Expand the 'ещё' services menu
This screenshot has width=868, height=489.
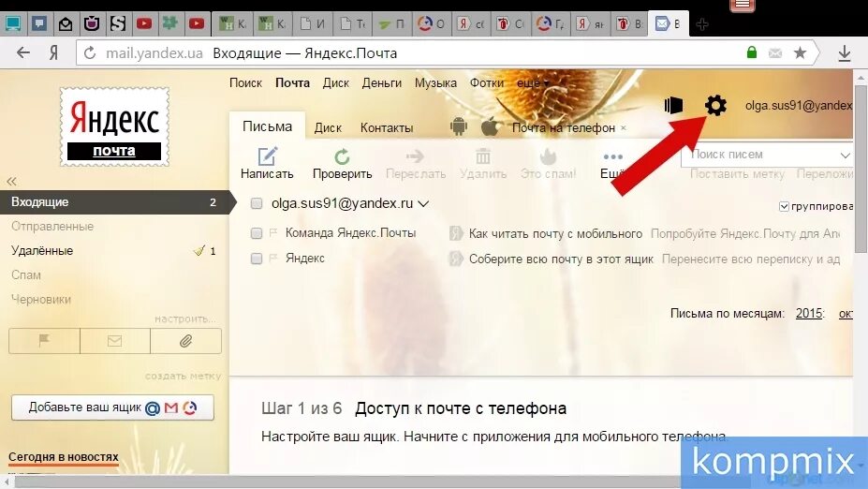pos(533,83)
